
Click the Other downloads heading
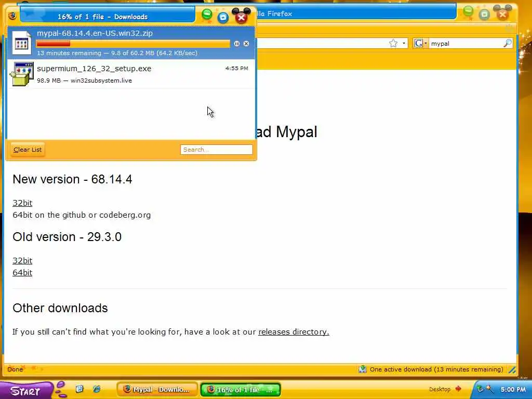[x=60, y=308]
